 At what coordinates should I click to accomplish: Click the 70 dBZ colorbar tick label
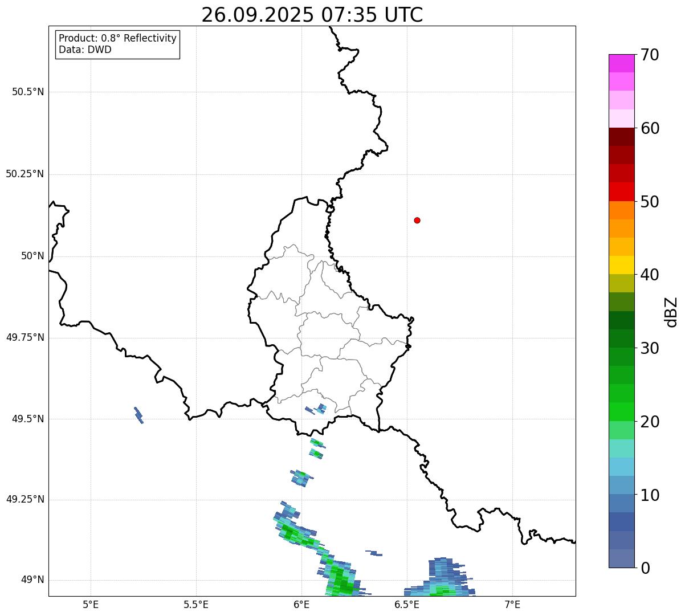pyautogui.click(x=650, y=55)
